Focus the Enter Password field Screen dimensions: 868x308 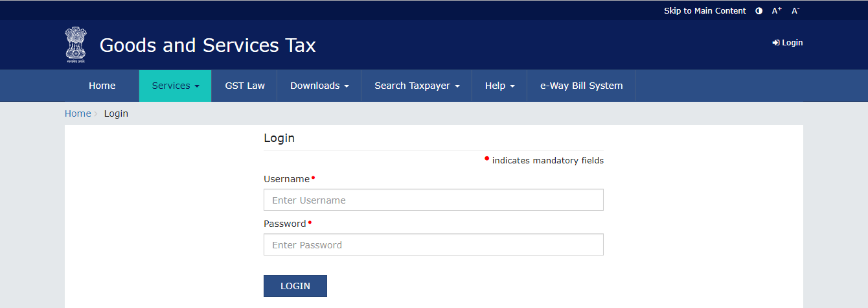point(433,244)
